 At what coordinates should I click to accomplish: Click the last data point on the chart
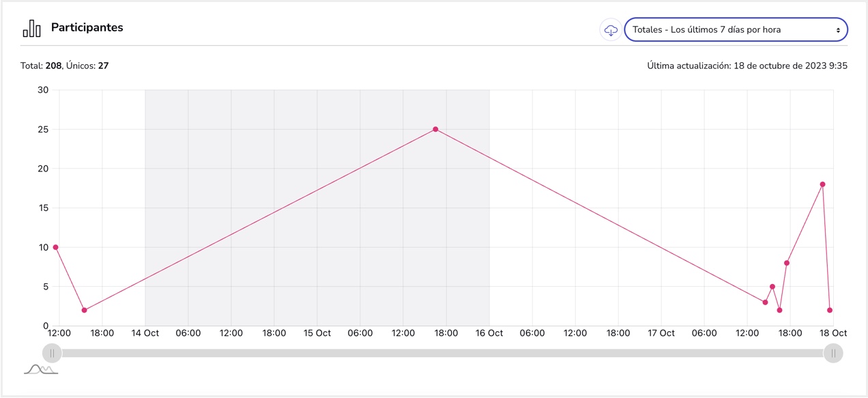coord(830,310)
